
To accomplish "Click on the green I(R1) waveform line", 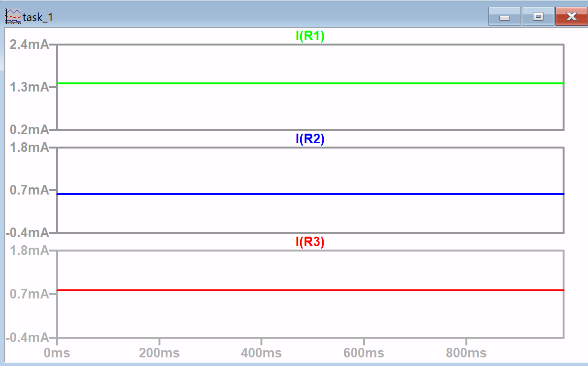I will point(310,83).
